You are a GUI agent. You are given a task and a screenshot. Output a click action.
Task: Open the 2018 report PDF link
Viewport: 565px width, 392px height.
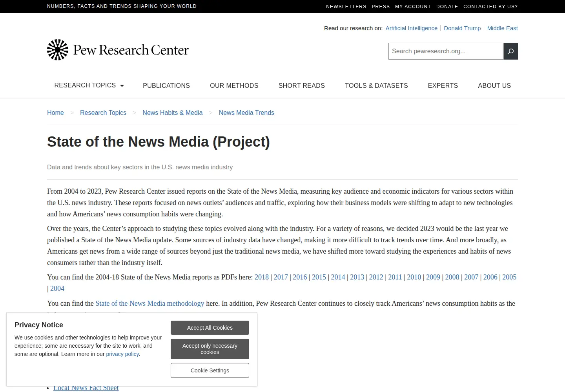point(262,277)
